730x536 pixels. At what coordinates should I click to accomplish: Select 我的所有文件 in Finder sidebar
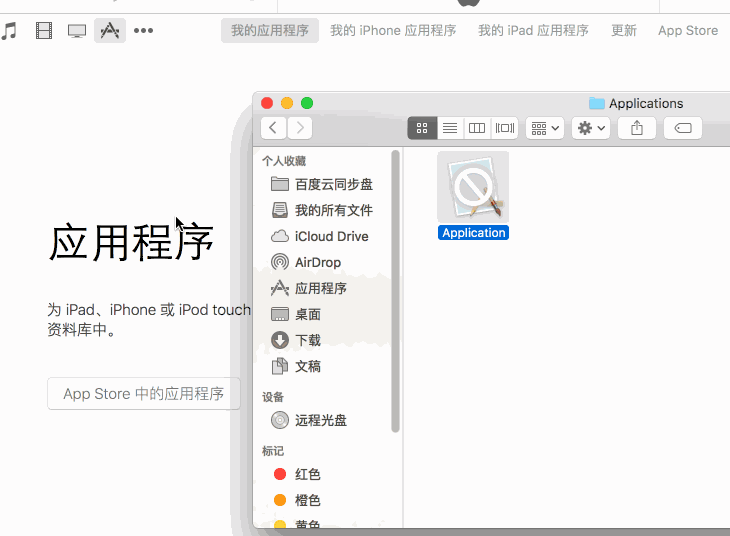pos(323,210)
